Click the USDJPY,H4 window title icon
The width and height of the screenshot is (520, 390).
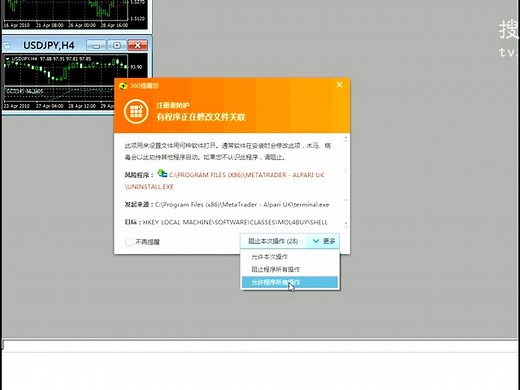click(7, 45)
